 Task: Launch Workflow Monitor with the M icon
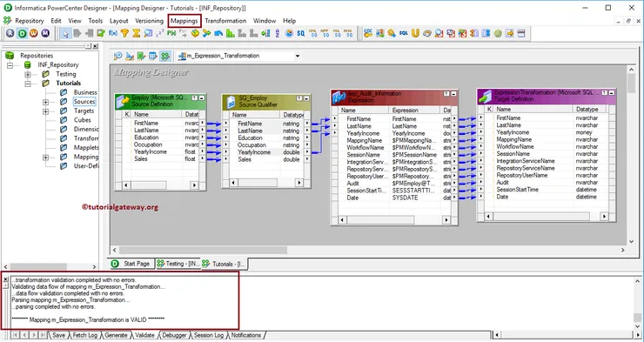(45, 33)
